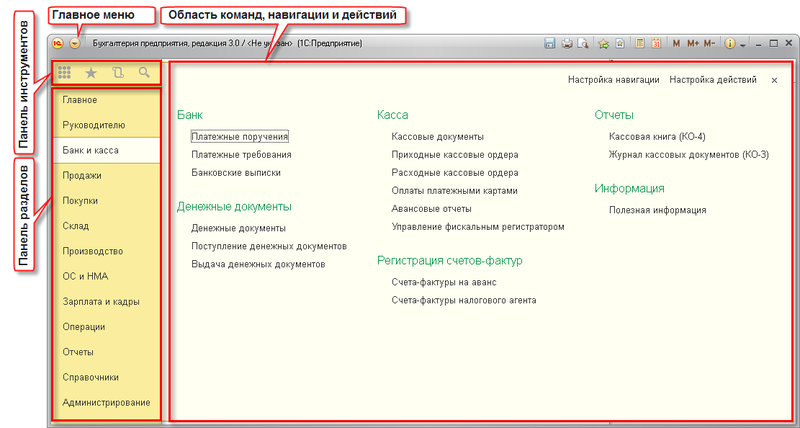Expand the dropdown arrow beside info icon
The image size is (800, 428).
[743, 45]
